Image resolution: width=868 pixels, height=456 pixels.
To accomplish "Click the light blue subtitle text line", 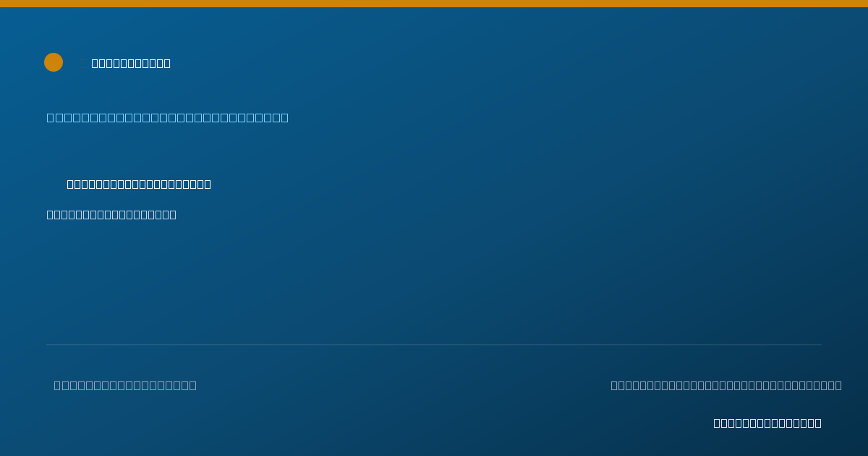I will pyautogui.click(x=168, y=117).
